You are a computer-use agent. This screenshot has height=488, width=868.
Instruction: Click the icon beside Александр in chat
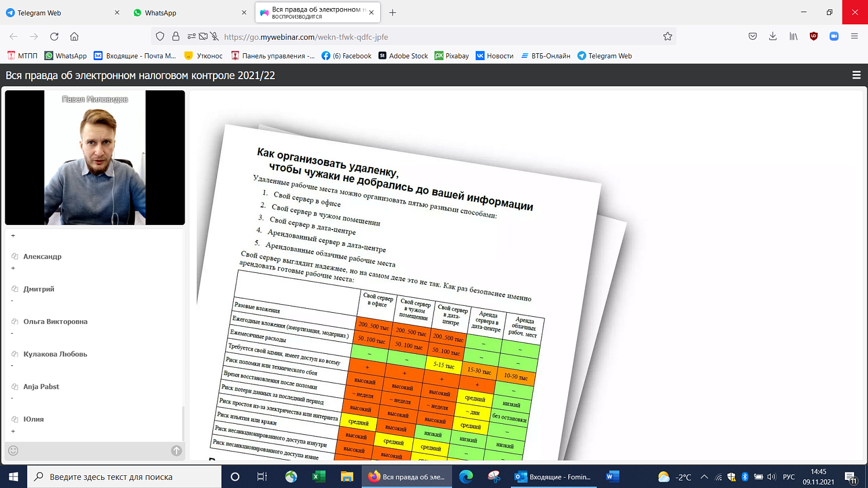point(15,256)
